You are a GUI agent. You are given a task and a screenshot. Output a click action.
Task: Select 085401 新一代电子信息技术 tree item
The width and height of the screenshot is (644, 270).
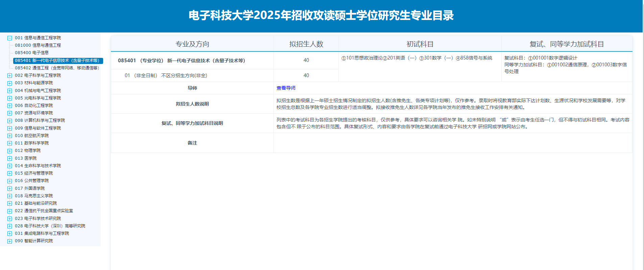pyautogui.click(x=58, y=61)
